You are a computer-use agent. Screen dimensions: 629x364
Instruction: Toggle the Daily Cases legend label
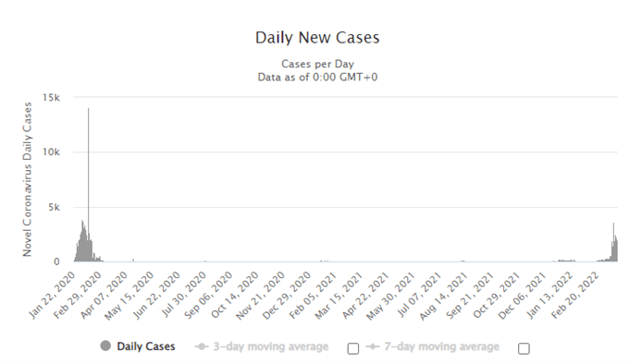pyautogui.click(x=146, y=346)
